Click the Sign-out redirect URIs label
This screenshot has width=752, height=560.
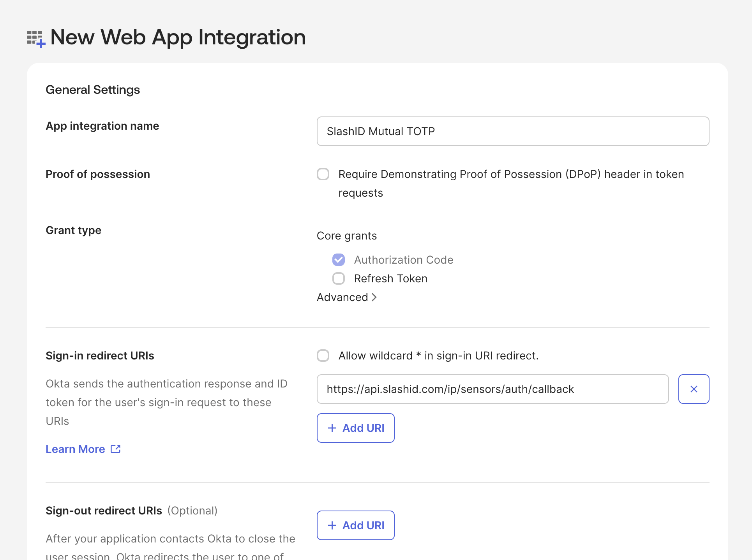click(x=104, y=511)
